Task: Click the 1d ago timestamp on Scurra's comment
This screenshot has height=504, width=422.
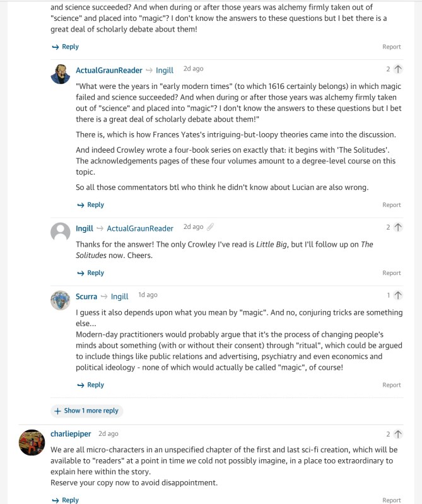Action: click(148, 295)
